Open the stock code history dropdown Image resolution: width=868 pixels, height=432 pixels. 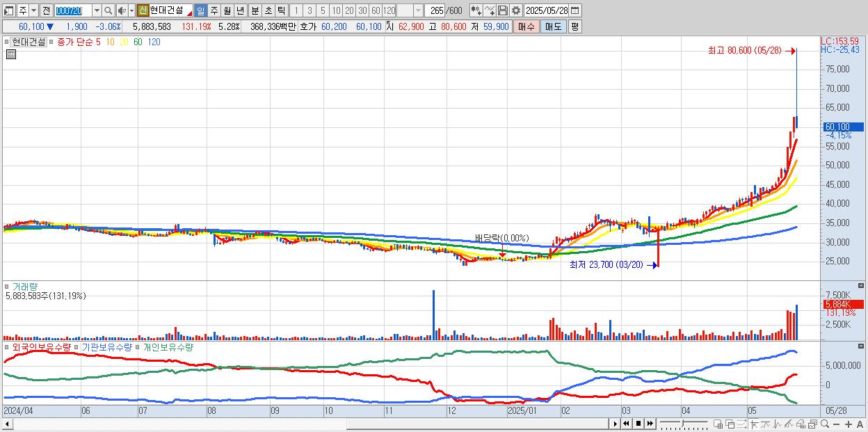coord(97,10)
